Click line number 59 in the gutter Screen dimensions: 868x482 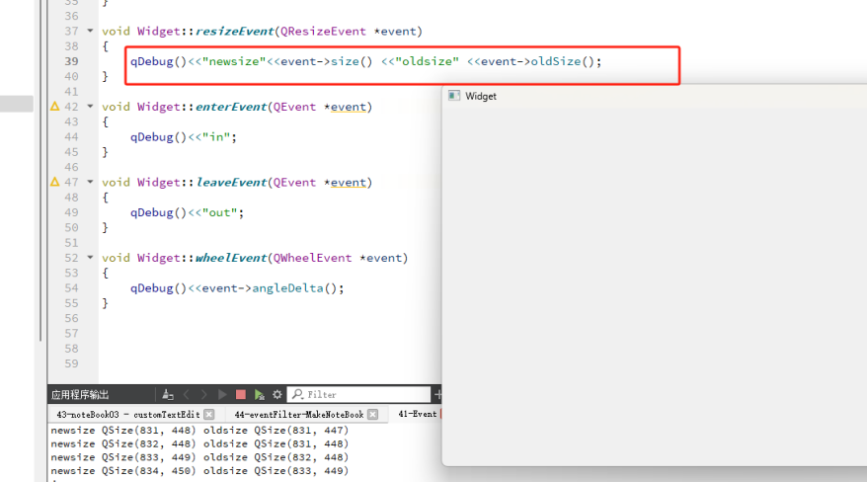(x=71, y=363)
